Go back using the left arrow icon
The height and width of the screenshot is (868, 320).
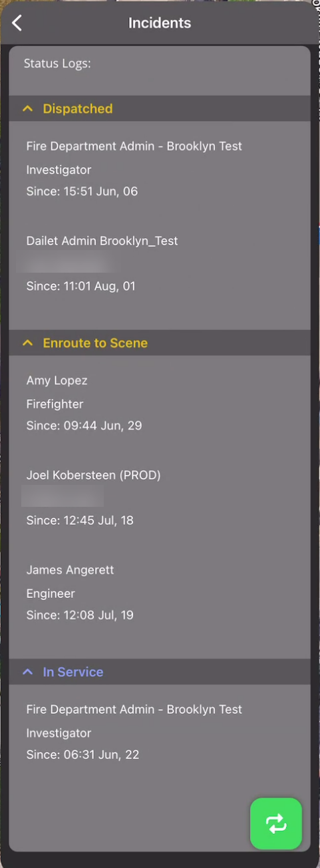pos(17,23)
